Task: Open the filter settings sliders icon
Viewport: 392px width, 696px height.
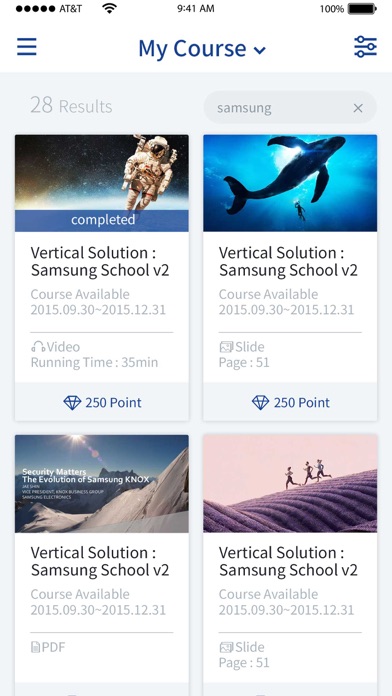Action: pyautogui.click(x=365, y=47)
